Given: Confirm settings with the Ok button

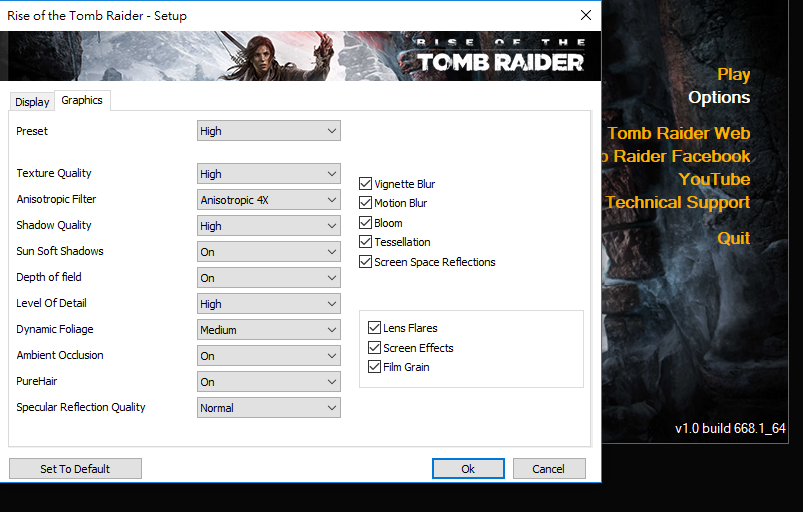Looking at the screenshot, I should pyautogui.click(x=468, y=468).
